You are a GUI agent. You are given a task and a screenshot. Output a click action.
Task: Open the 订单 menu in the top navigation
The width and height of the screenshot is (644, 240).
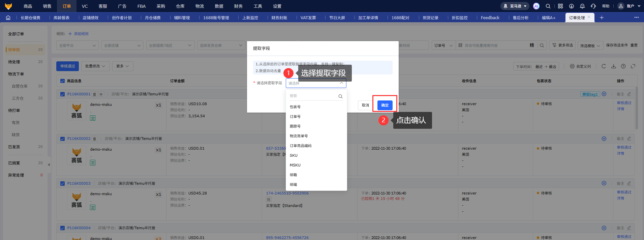pos(67,6)
